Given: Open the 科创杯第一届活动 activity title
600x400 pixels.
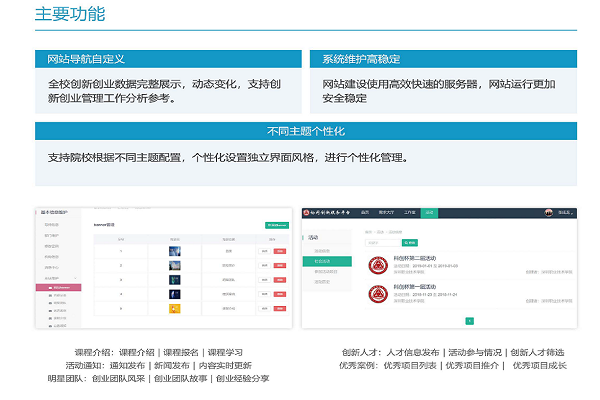Looking at the screenshot, I should (415, 287).
